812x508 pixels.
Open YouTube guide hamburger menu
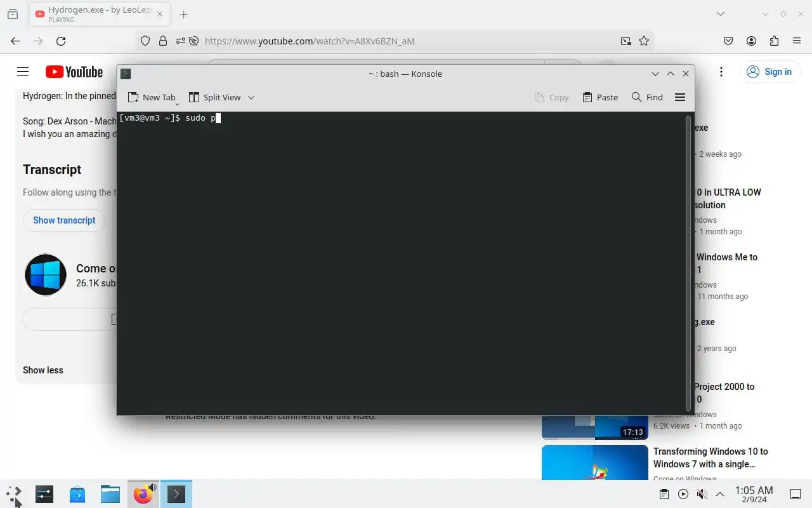[x=23, y=72]
